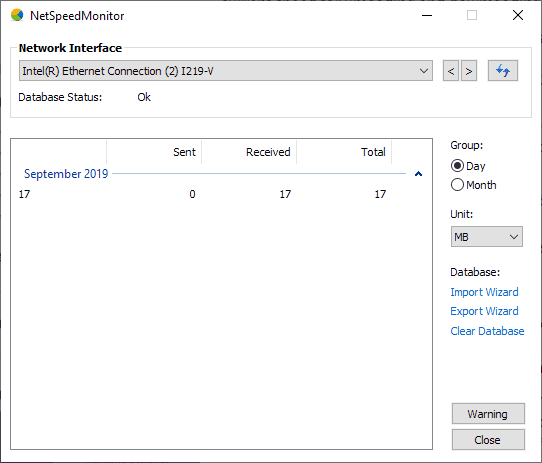
Task: Open the Export Wizard link
Action: (x=484, y=311)
